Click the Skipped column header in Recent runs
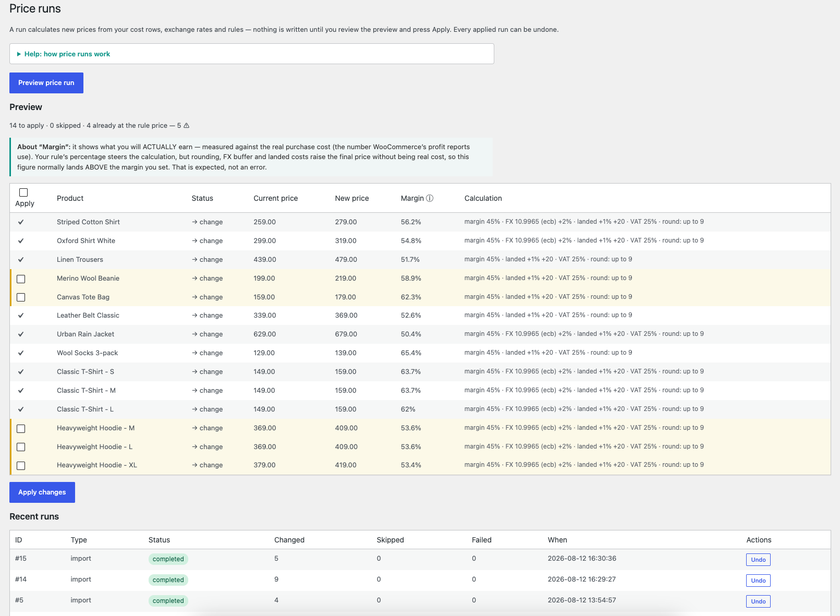Screen dimensions: 840x616 (390, 540)
